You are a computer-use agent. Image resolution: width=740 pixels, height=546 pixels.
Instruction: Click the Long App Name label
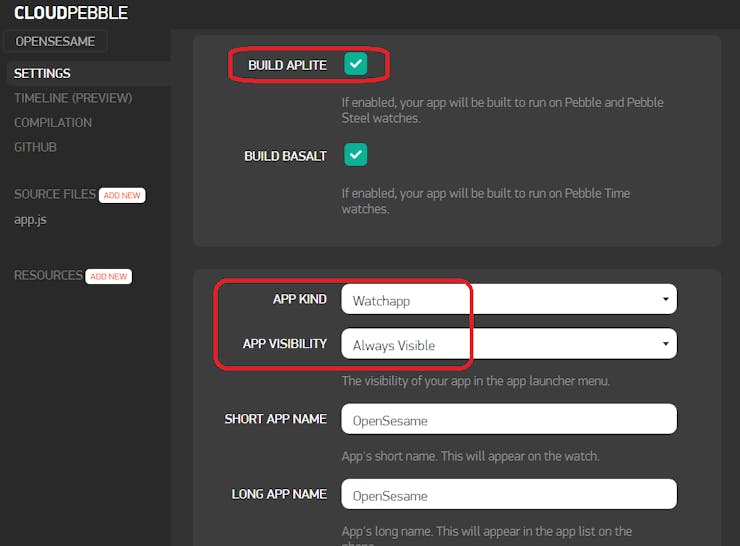(279, 494)
